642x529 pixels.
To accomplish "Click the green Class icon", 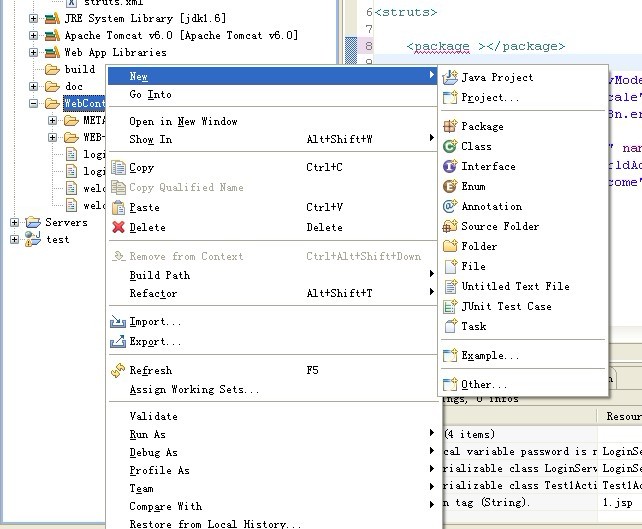I will point(450,146).
